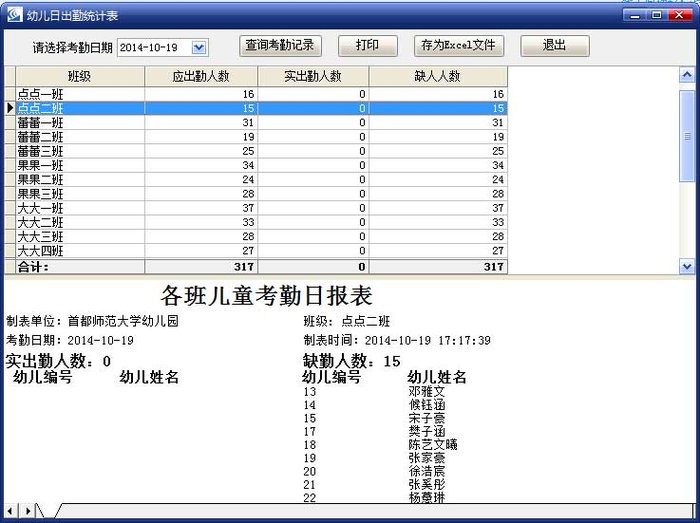Click the report's right scroll arrow
700x523 pixels.
(27, 511)
